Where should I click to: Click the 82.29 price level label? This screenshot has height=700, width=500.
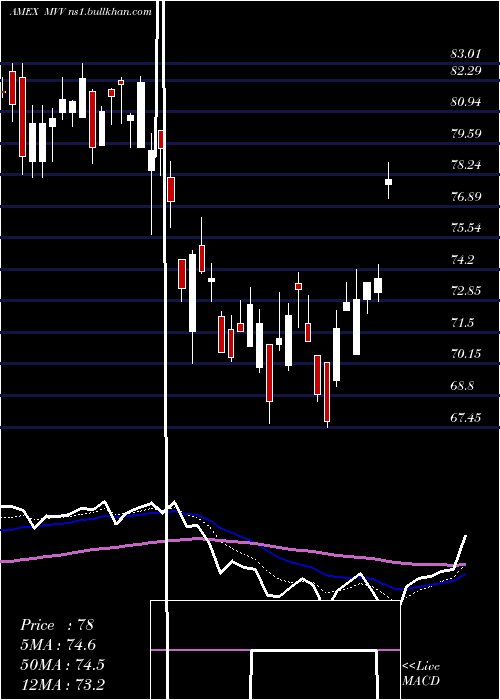tap(466, 71)
